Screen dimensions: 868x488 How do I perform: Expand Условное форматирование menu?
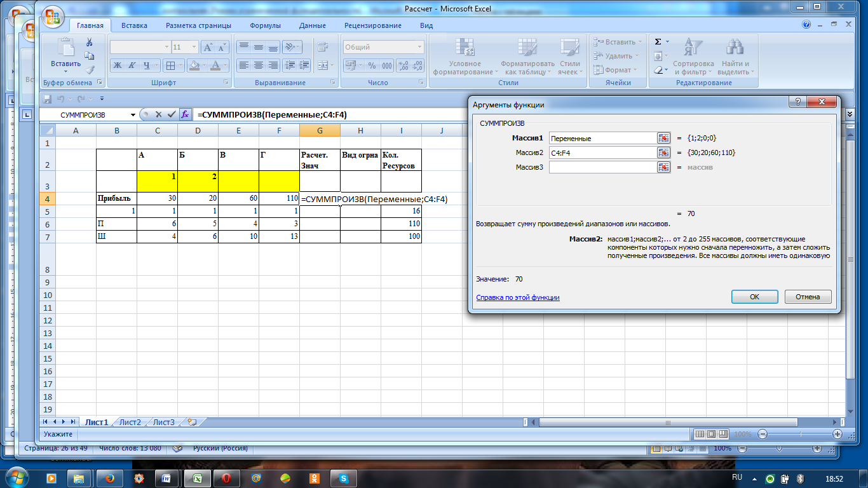[x=465, y=57]
